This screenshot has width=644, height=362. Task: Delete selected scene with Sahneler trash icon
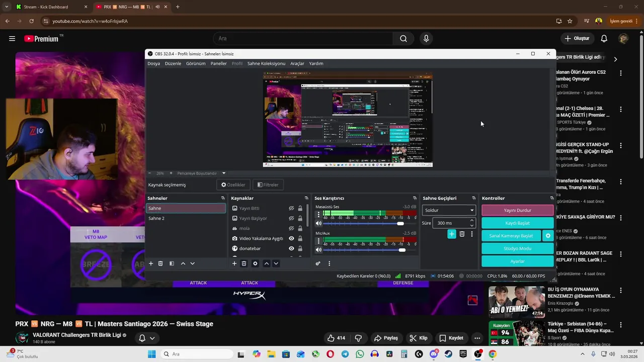click(x=160, y=263)
